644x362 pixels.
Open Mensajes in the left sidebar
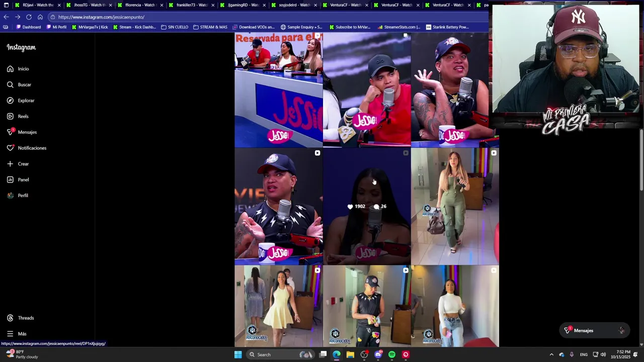point(22,132)
